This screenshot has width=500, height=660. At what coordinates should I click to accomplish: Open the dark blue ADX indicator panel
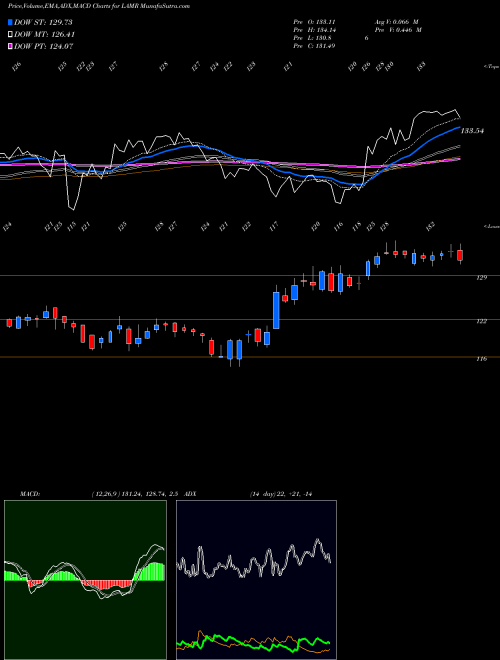(256, 580)
